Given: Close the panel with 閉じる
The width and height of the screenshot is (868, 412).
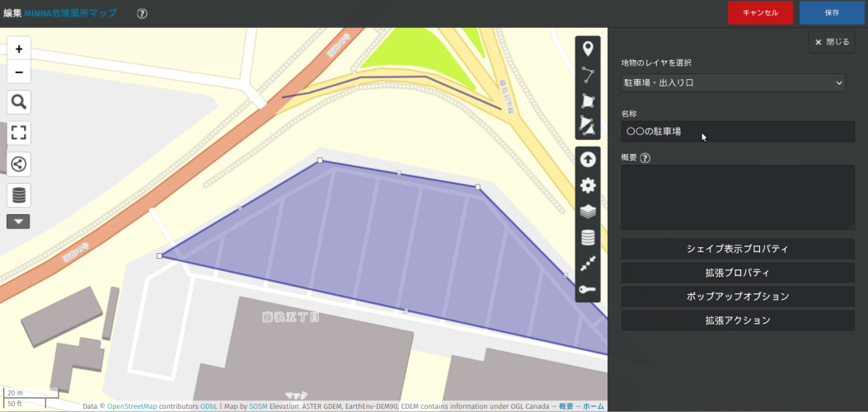Looking at the screenshot, I should [x=832, y=42].
